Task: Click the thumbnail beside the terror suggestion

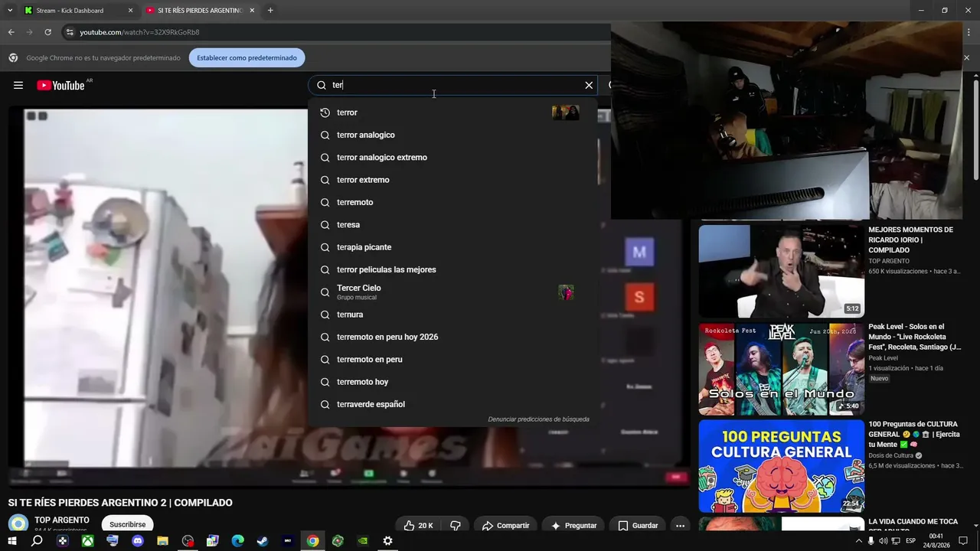Action: pyautogui.click(x=566, y=112)
